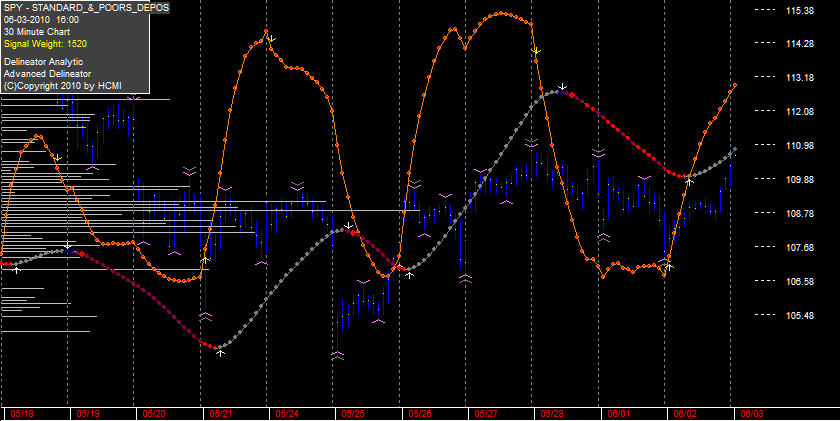
Task: Click the yellow down arrow at the 05/24 orange peak
Action: [x=272, y=39]
